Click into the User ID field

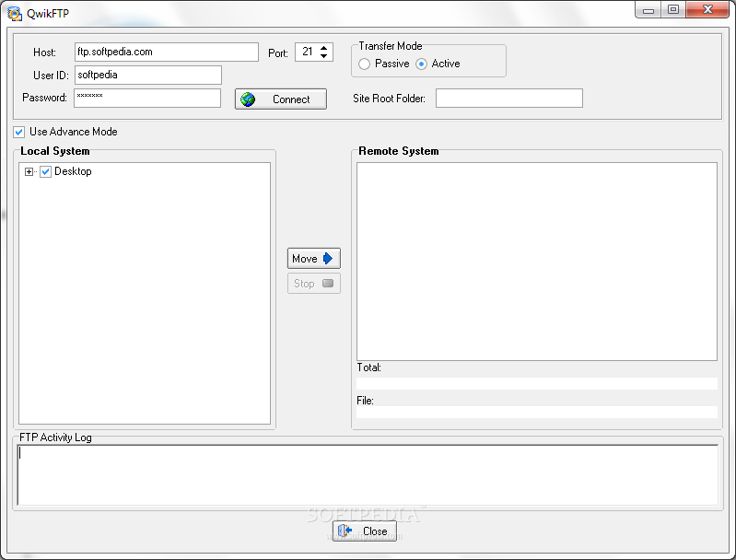(x=148, y=76)
